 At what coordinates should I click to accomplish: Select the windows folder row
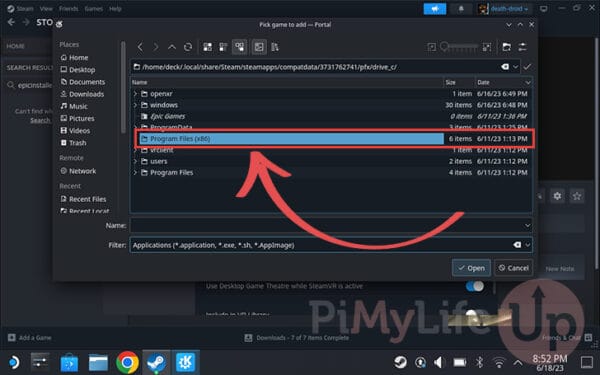pos(331,105)
